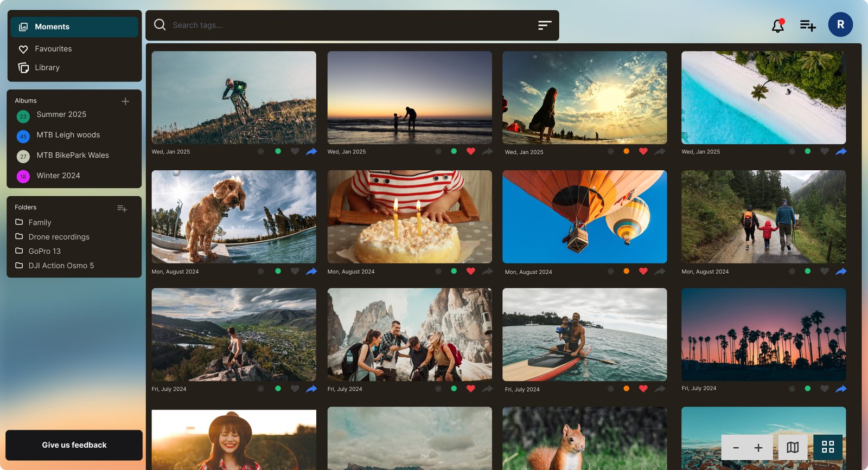Image resolution: width=868 pixels, height=470 pixels.
Task: Unfavourite the birthday cake photo
Action: 471,272
